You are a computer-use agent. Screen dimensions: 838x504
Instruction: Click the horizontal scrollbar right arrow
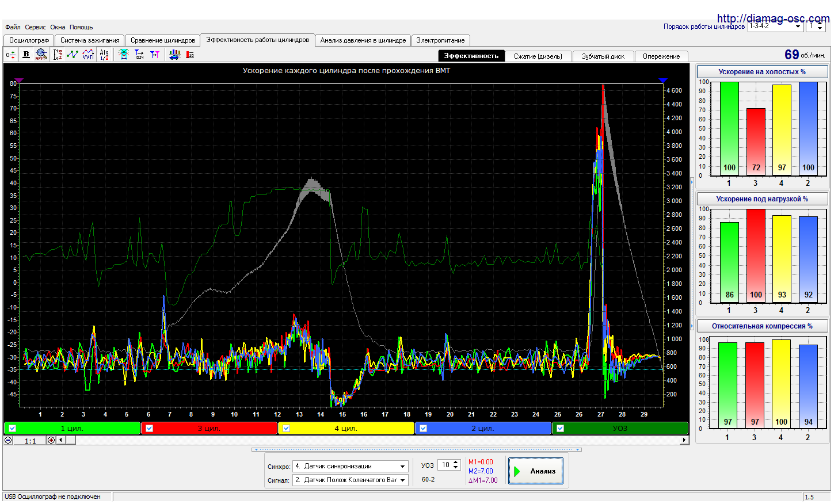[x=684, y=440]
